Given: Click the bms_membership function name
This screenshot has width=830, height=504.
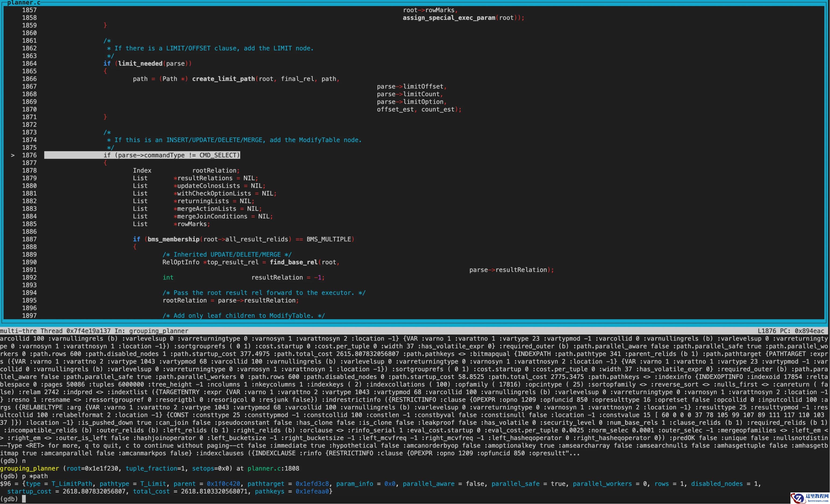Looking at the screenshot, I should 173,239.
